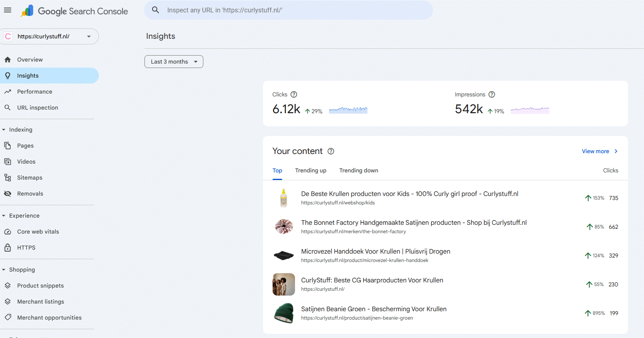Click the View more chevron arrow
The image size is (644, 338).
(616, 151)
